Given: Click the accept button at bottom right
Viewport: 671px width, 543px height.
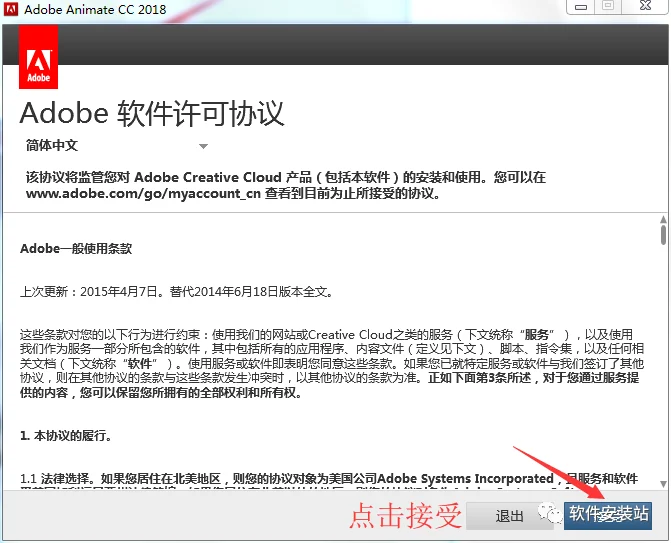Looking at the screenshot, I should pos(608,516).
